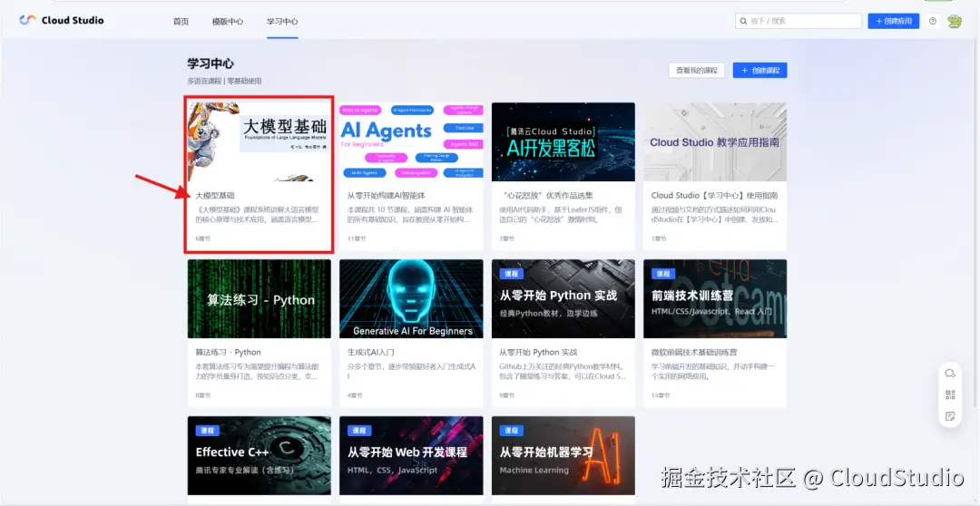The height and width of the screenshot is (506, 980).
Task: Click 查看我的课程 button
Action: click(696, 70)
